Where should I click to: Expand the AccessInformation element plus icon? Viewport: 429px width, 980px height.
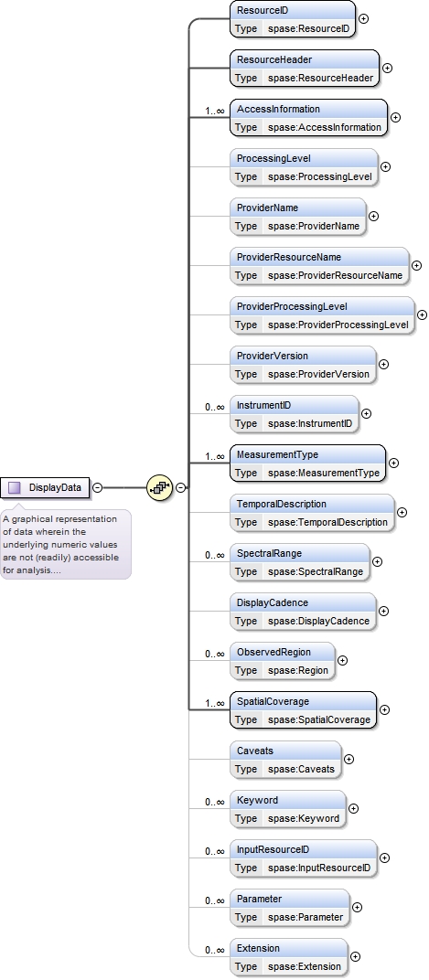point(395,118)
